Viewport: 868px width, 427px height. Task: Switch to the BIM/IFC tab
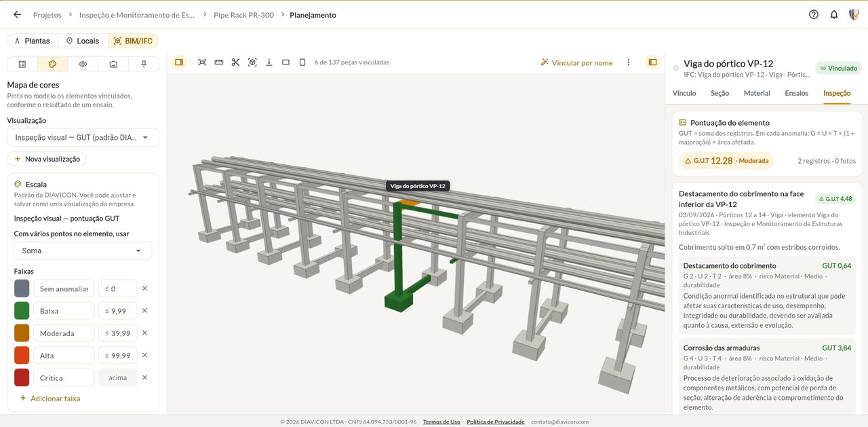[133, 41]
